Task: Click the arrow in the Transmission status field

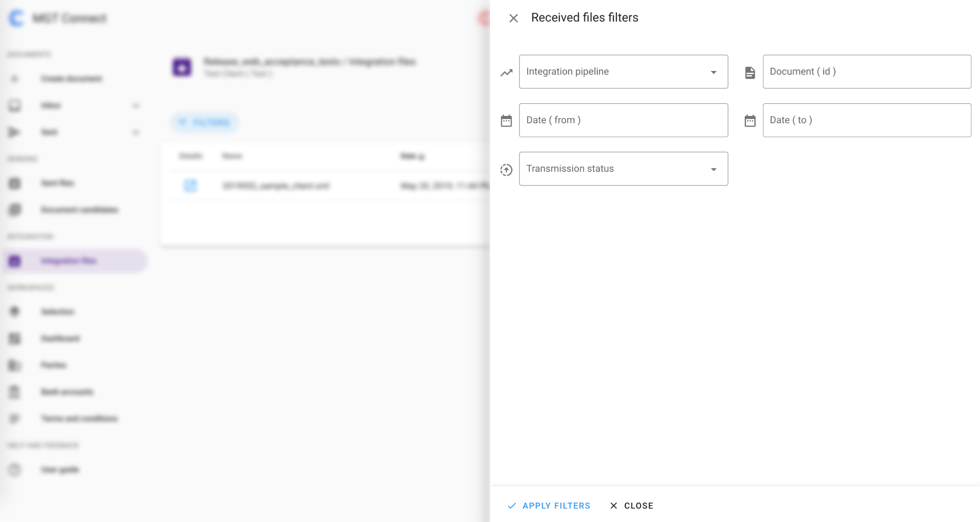Action: click(x=714, y=170)
